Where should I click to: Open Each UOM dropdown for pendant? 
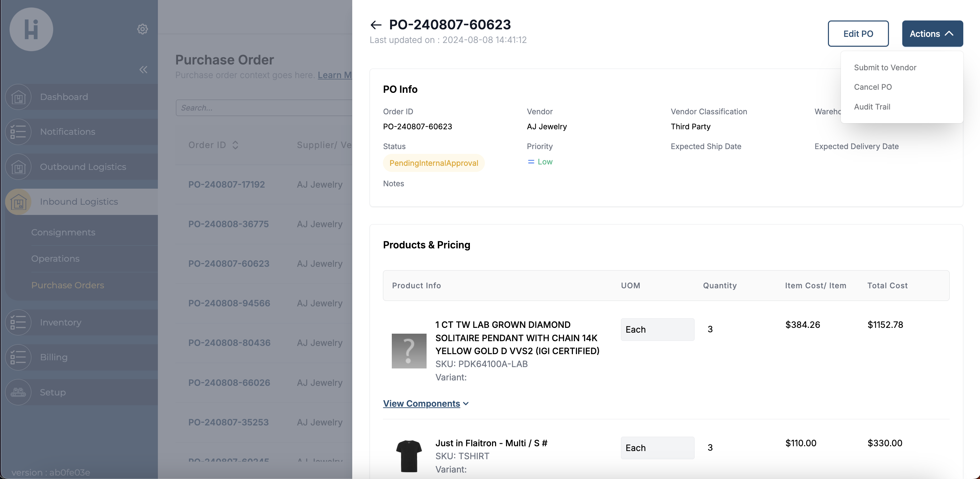click(657, 329)
